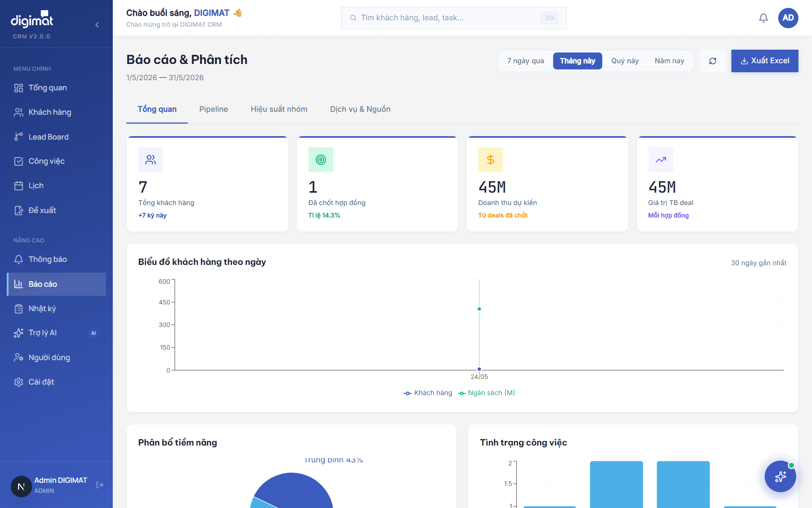Image resolution: width=812 pixels, height=508 pixels.
Task: Open the Tổng quan sidebar icon
Action: pos(18,88)
